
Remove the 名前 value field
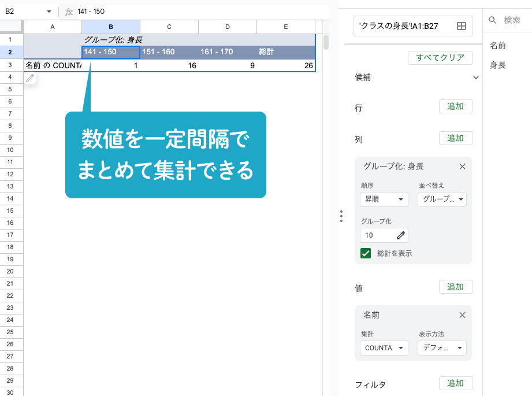tap(462, 315)
